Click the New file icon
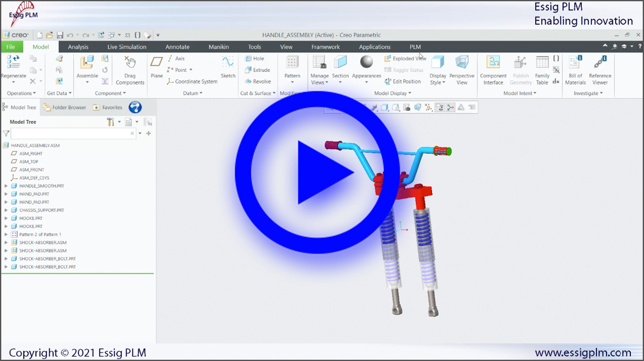The height and width of the screenshot is (361, 644). tap(39, 35)
